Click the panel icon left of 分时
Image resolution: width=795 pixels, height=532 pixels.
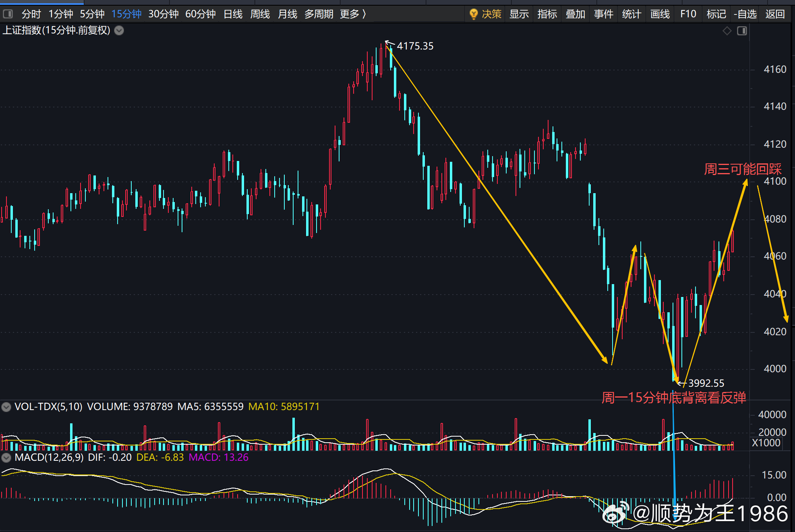coord(8,14)
